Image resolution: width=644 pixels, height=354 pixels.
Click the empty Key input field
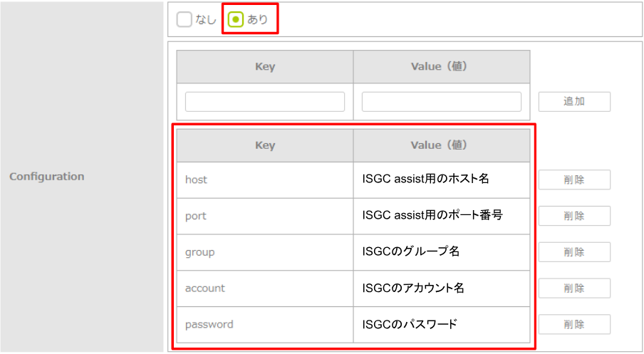(265, 102)
